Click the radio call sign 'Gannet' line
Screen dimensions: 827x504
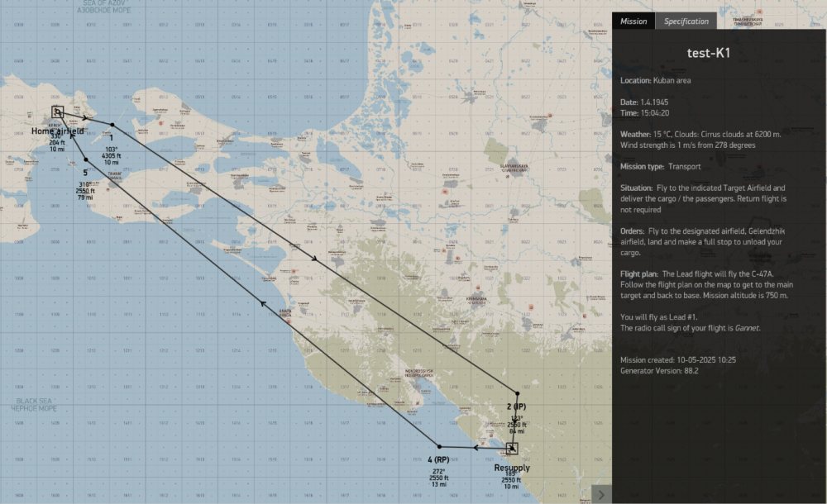(691, 328)
